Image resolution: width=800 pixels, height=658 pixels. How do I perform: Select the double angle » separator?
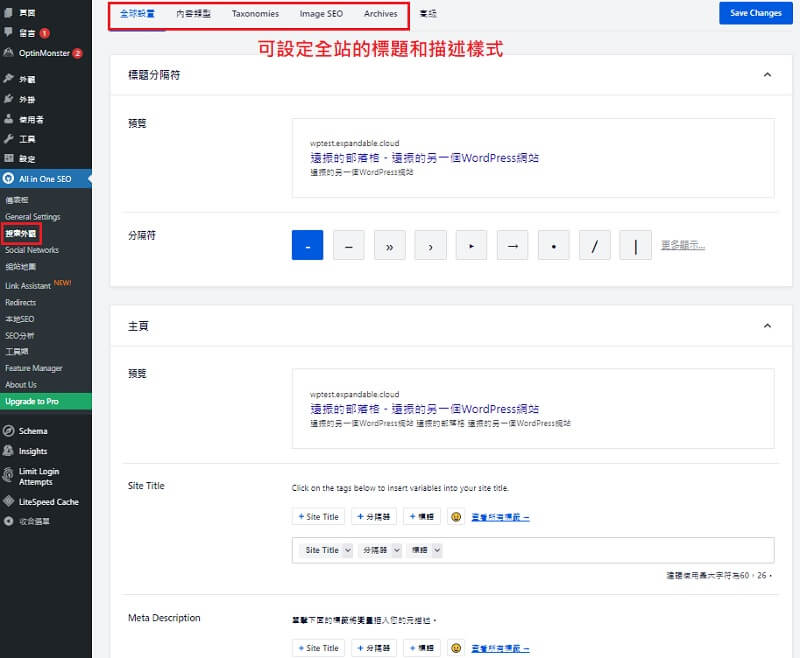click(390, 245)
